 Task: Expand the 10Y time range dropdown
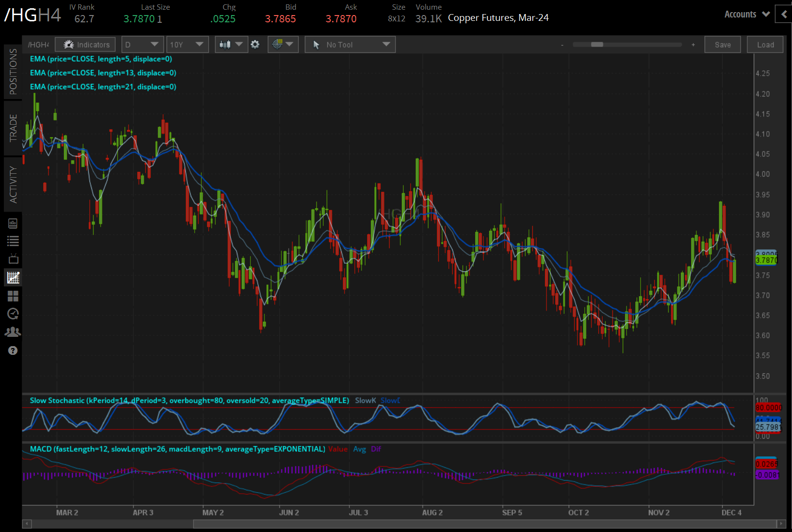coord(187,45)
